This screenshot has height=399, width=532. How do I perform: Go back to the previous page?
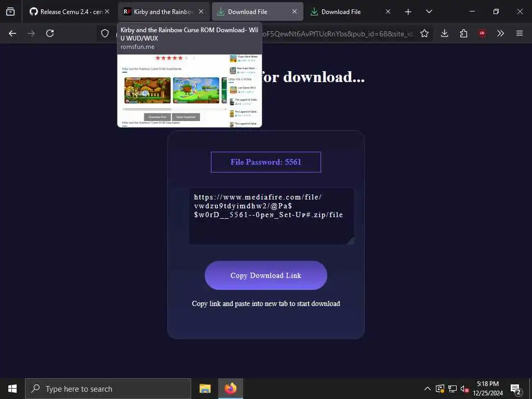[12, 33]
